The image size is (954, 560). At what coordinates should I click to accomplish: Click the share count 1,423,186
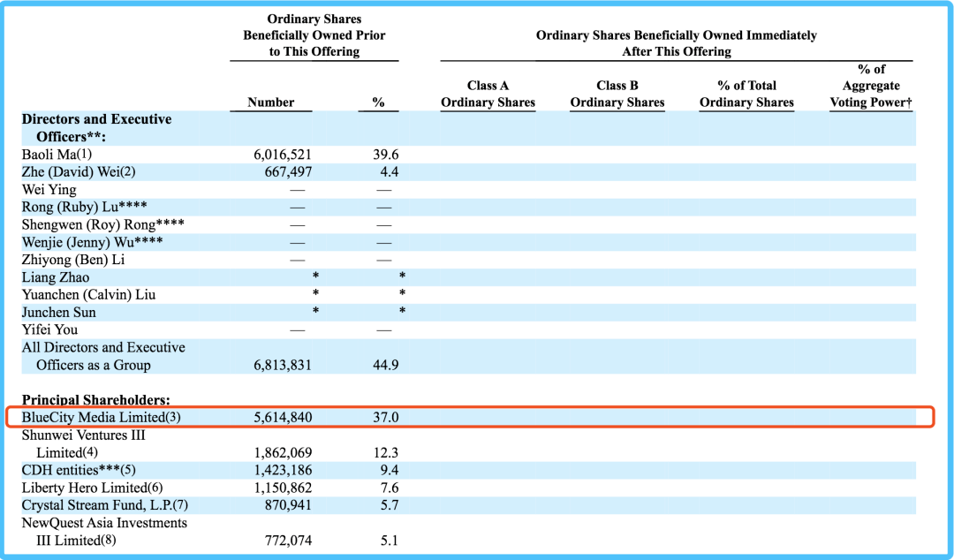(x=283, y=471)
